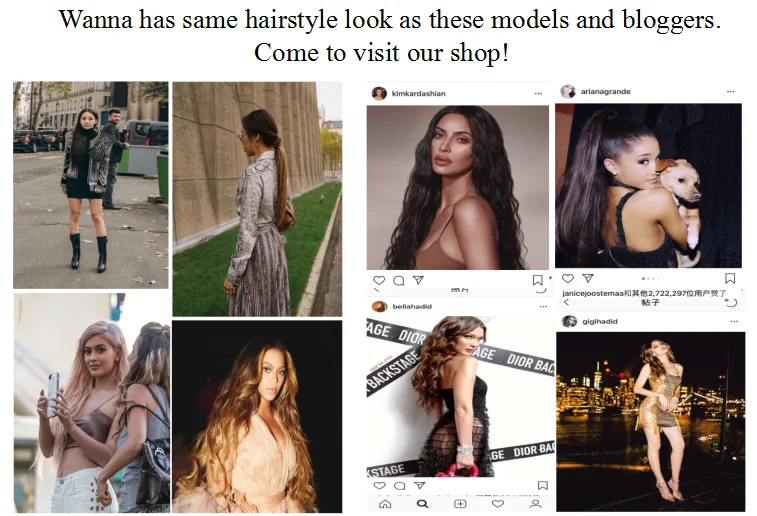Share the arianagrande post via send icon

click(x=588, y=278)
